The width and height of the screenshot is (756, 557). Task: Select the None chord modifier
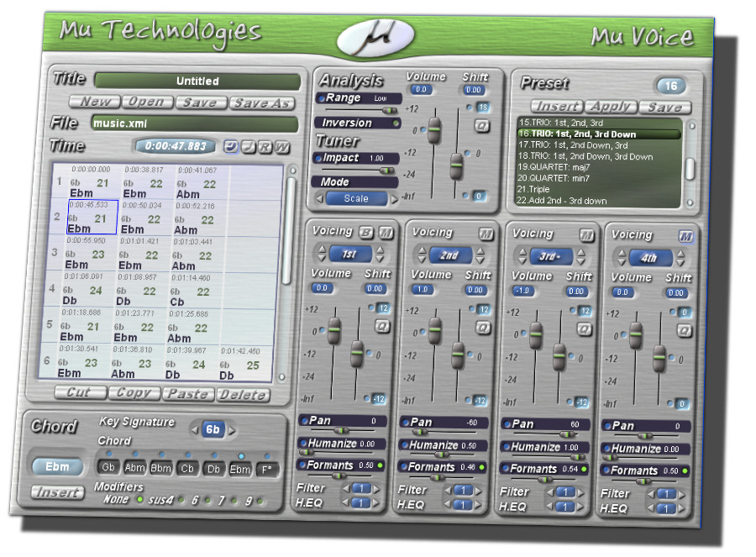pos(139,500)
